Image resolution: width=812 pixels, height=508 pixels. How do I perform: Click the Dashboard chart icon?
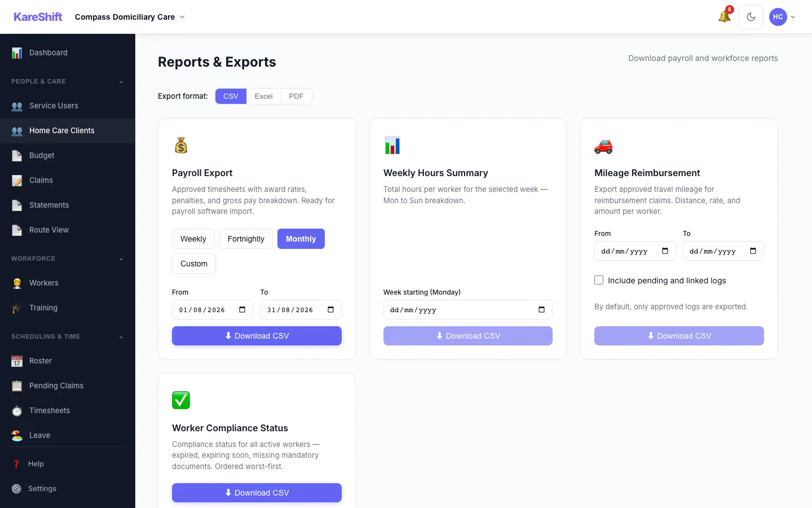click(17, 53)
